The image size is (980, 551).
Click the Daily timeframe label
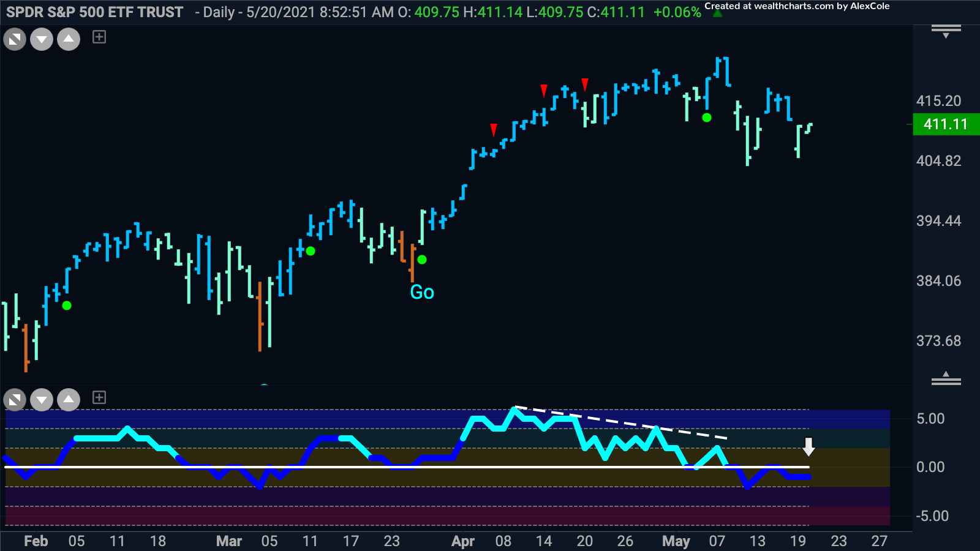[x=221, y=12]
